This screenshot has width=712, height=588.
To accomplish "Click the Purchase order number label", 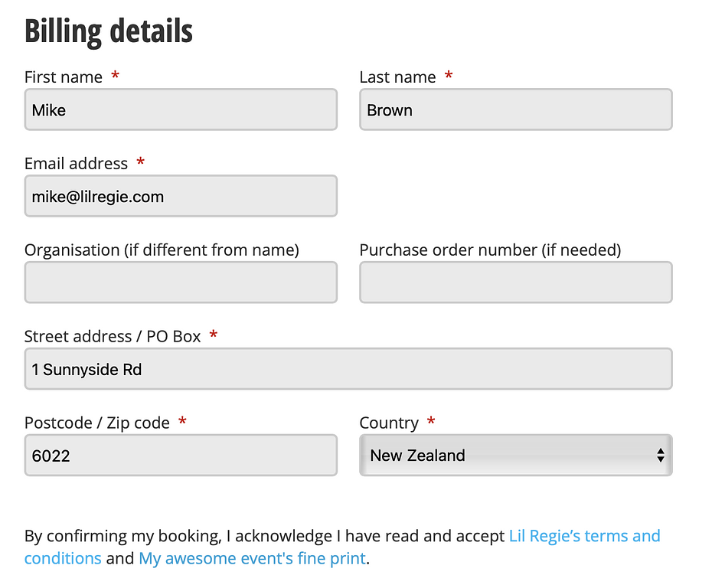I will pyautogui.click(x=490, y=250).
